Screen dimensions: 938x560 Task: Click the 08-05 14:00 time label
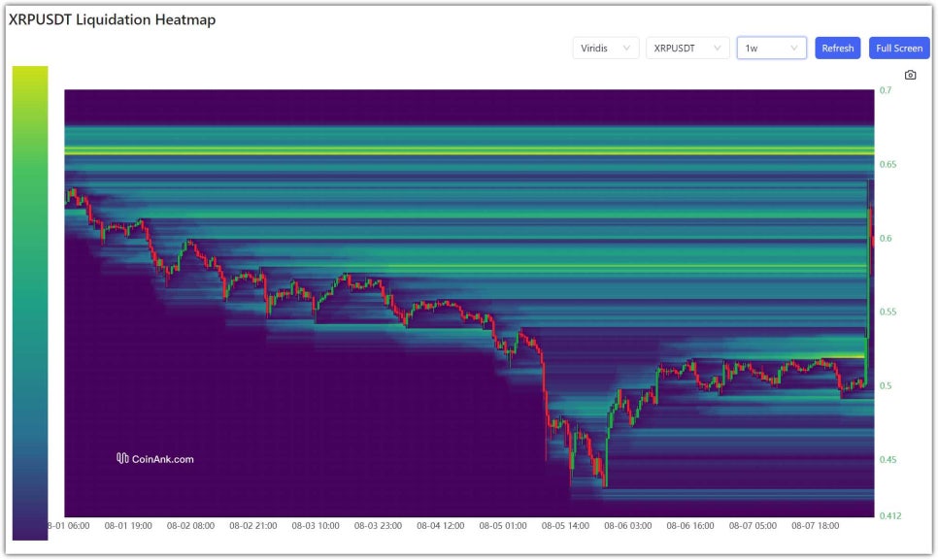(565, 525)
